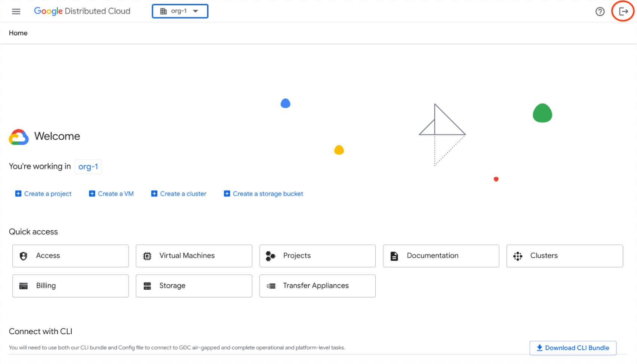Click the shield icon on Access tile
Image resolution: width=637 pixels, height=364 pixels.
[x=24, y=256]
